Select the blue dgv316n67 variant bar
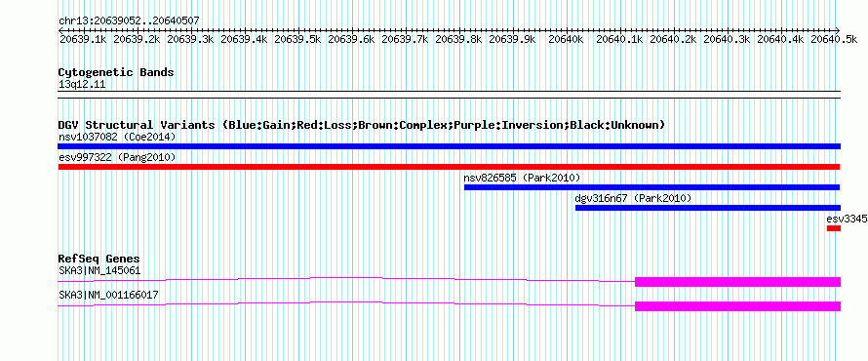Viewport: 868px width, 361px height. pyautogui.click(x=707, y=208)
